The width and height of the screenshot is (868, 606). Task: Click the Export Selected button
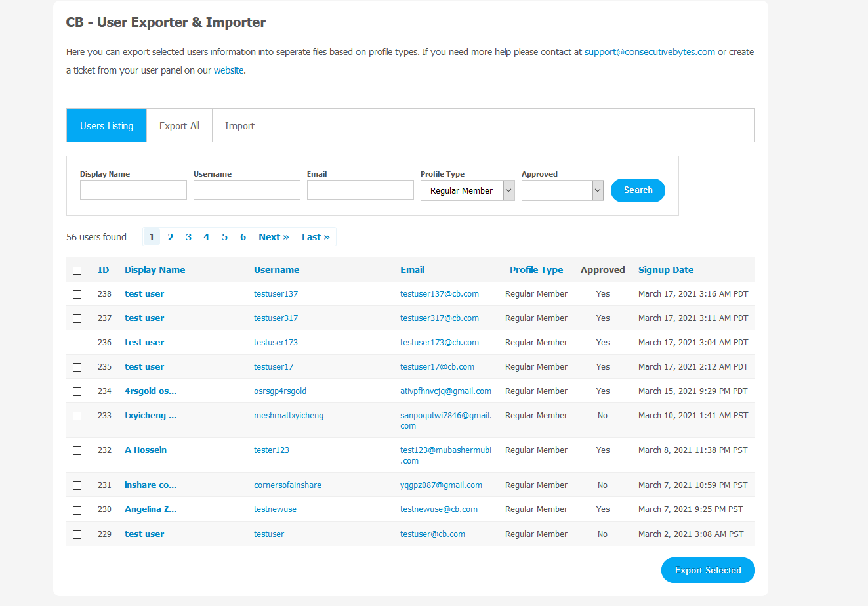(707, 571)
